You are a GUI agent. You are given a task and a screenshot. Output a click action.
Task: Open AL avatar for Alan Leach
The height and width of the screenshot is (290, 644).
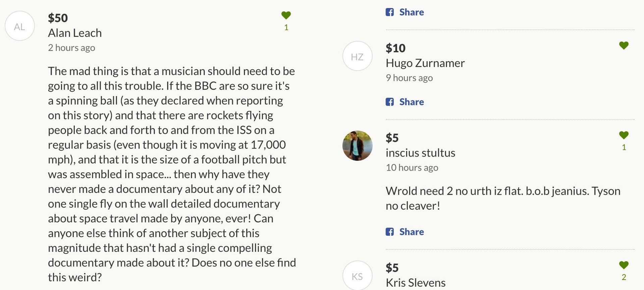coord(20,26)
